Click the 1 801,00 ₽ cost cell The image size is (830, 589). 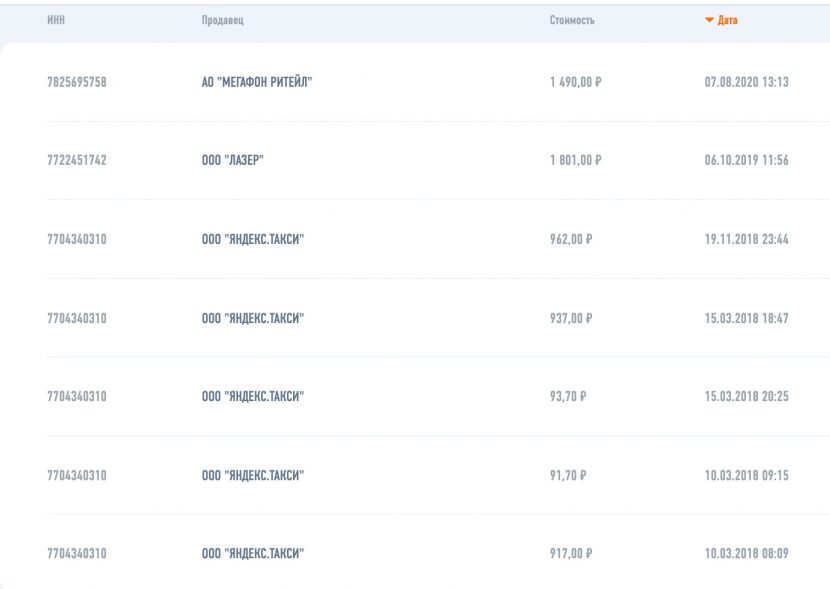tap(575, 160)
